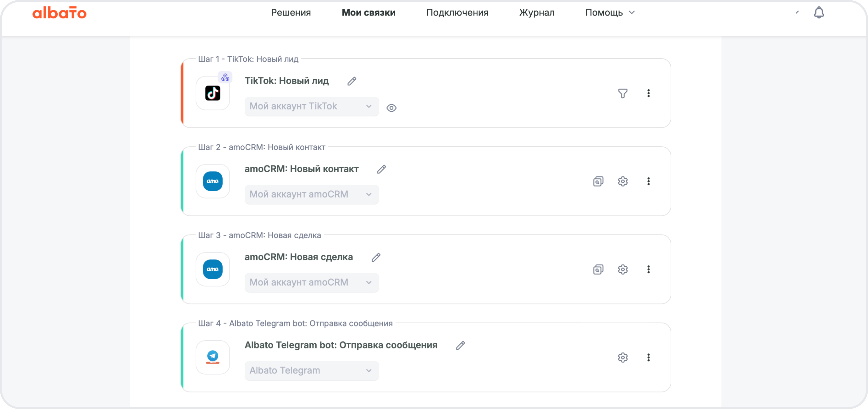
Task: Go to Решения in top navigation
Action: pyautogui.click(x=291, y=12)
